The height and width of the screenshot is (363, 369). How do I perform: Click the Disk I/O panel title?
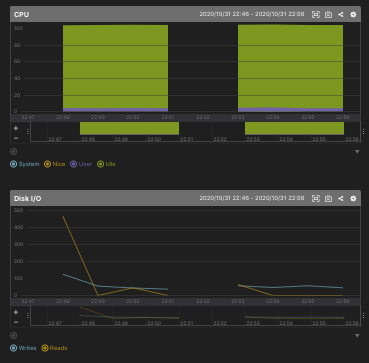pos(27,199)
